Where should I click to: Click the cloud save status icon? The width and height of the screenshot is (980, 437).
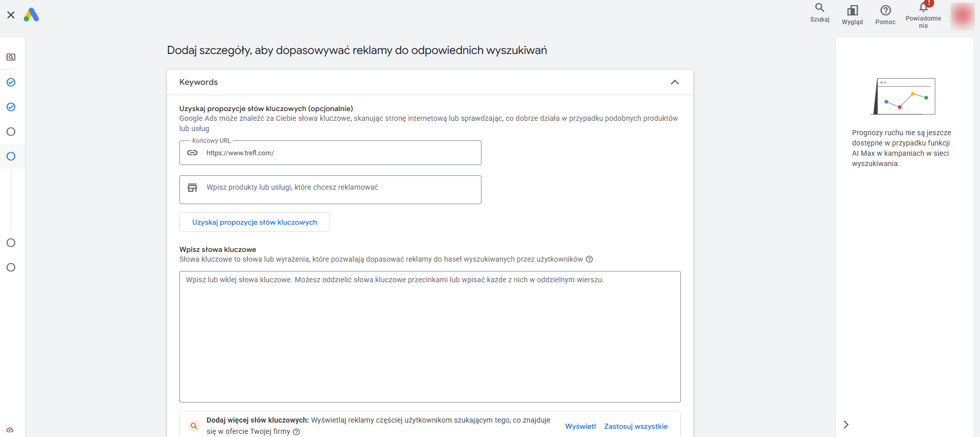tap(10, 430)
